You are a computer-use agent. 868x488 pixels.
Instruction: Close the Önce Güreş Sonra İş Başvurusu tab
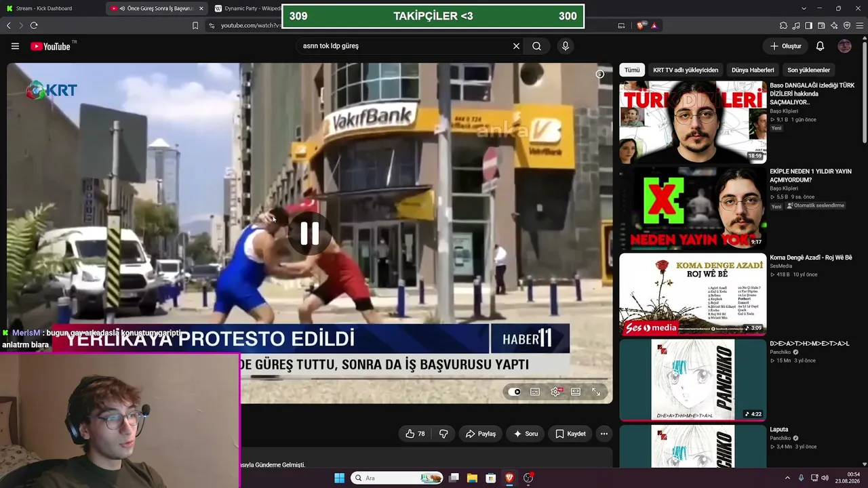201,8
